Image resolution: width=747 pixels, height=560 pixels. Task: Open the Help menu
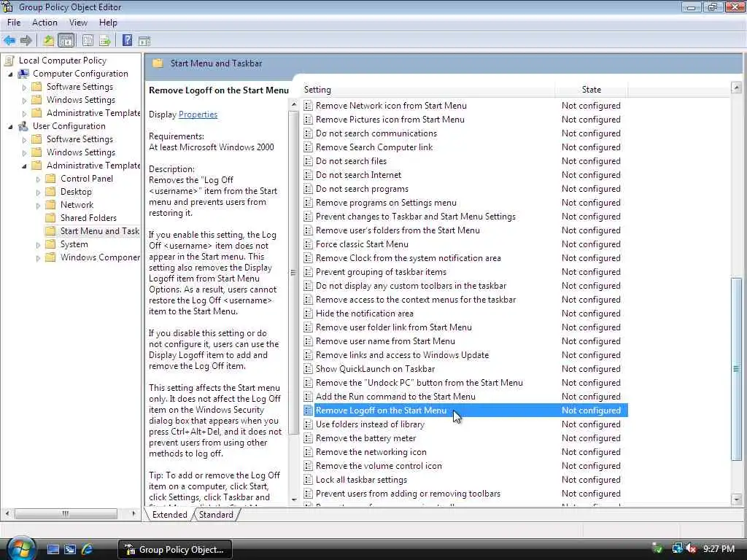coord(108,23)
